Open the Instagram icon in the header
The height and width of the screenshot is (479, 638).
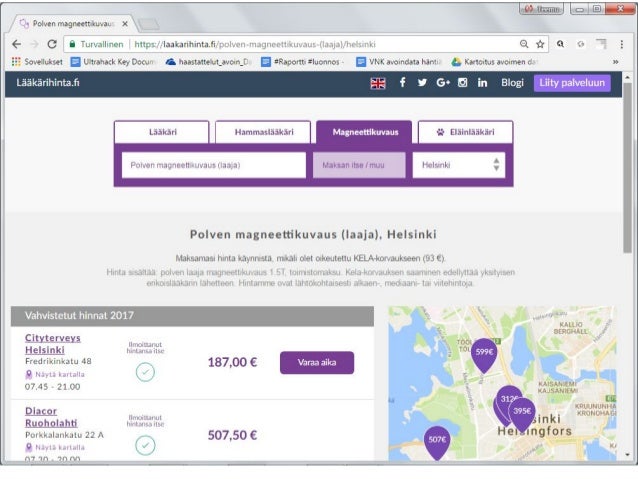click(463, 83)
